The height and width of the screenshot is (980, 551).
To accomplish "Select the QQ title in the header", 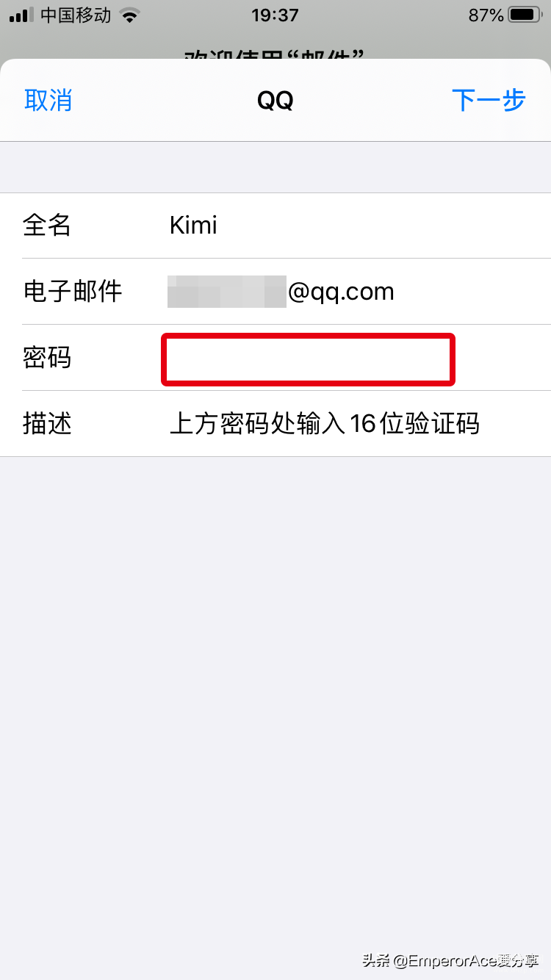I will point(275,101).
